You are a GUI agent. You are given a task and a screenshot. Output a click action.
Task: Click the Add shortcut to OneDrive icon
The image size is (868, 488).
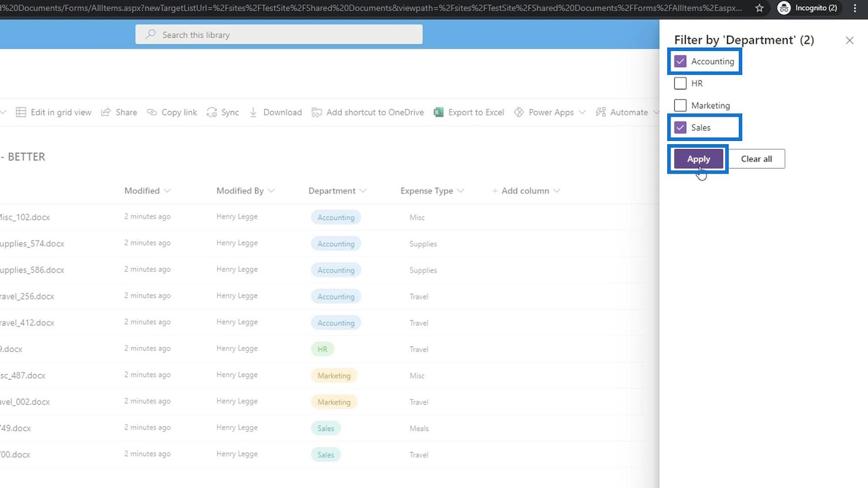tap(317, 112)
